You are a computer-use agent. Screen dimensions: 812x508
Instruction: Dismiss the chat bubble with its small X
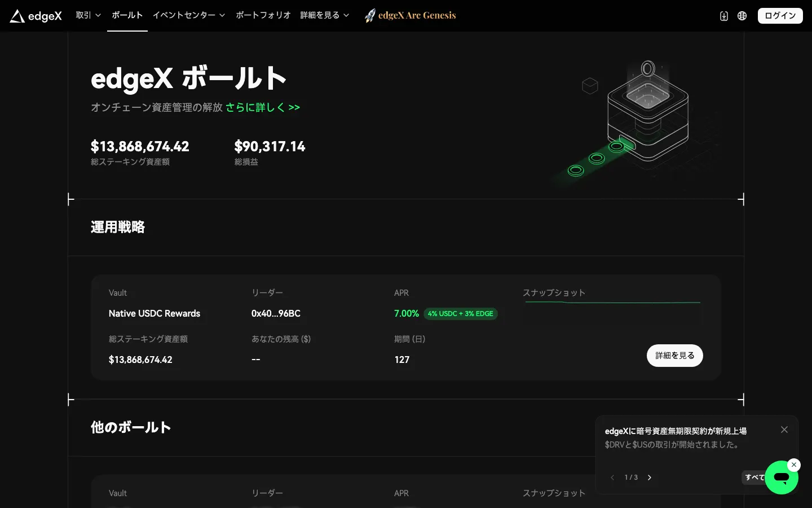pos(794,465)
